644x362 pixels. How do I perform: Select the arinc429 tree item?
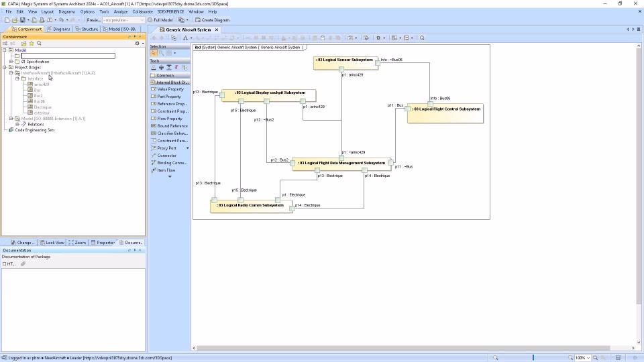pyautogui.click(x=42, y=84)
